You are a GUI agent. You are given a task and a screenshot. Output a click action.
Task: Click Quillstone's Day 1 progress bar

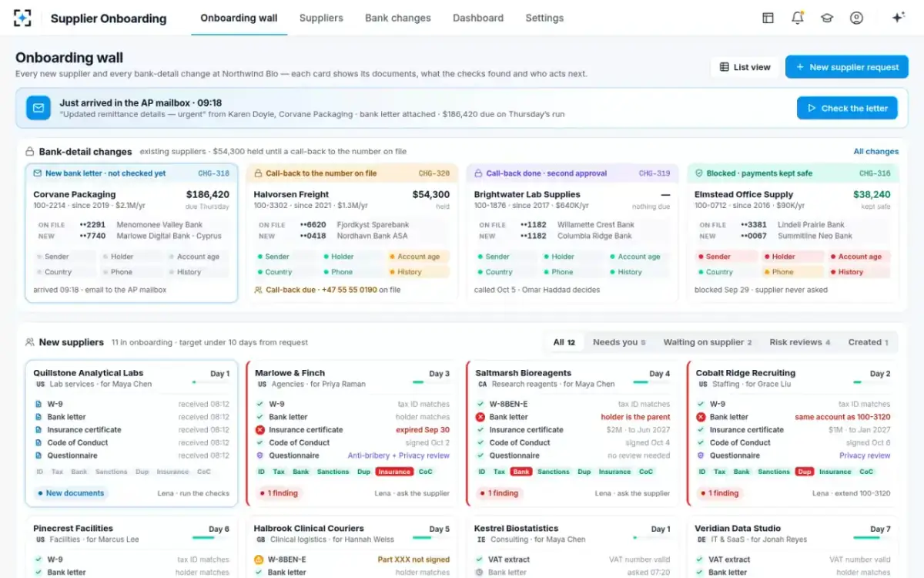click(210, 381)
